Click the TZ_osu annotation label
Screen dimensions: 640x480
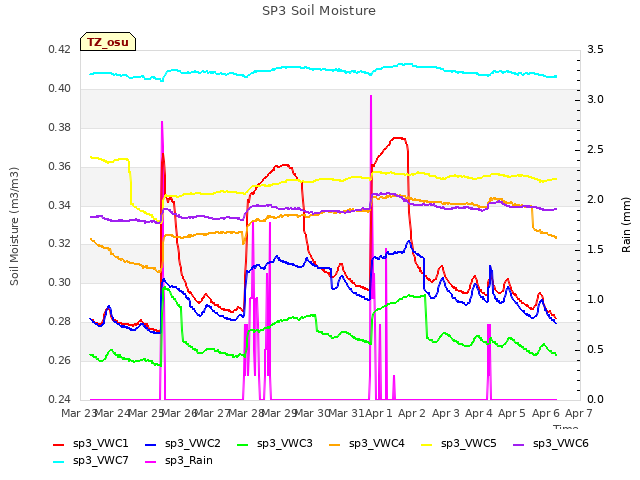pos(108,42)
